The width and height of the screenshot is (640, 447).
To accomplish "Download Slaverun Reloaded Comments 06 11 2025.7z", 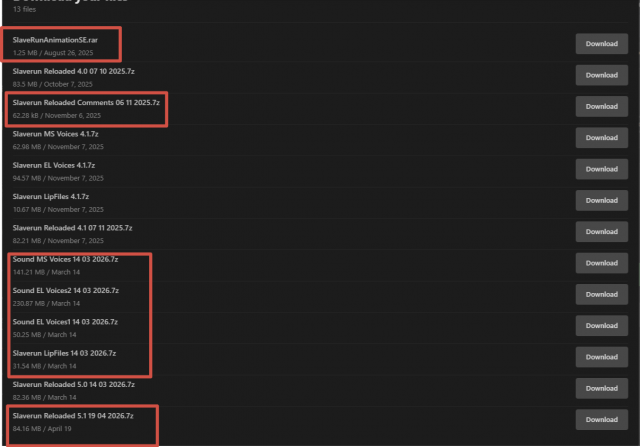I will pyautogui.click(x=602, y=107).
